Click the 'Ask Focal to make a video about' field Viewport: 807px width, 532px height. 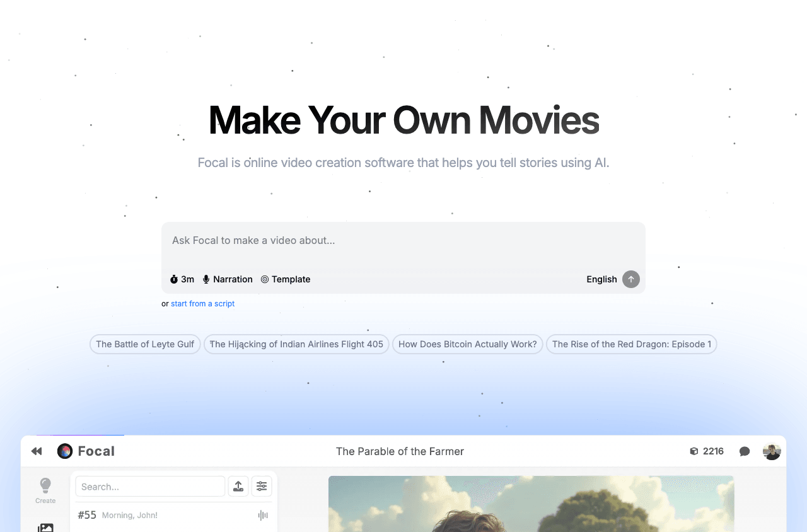click(x=403, y=241)
